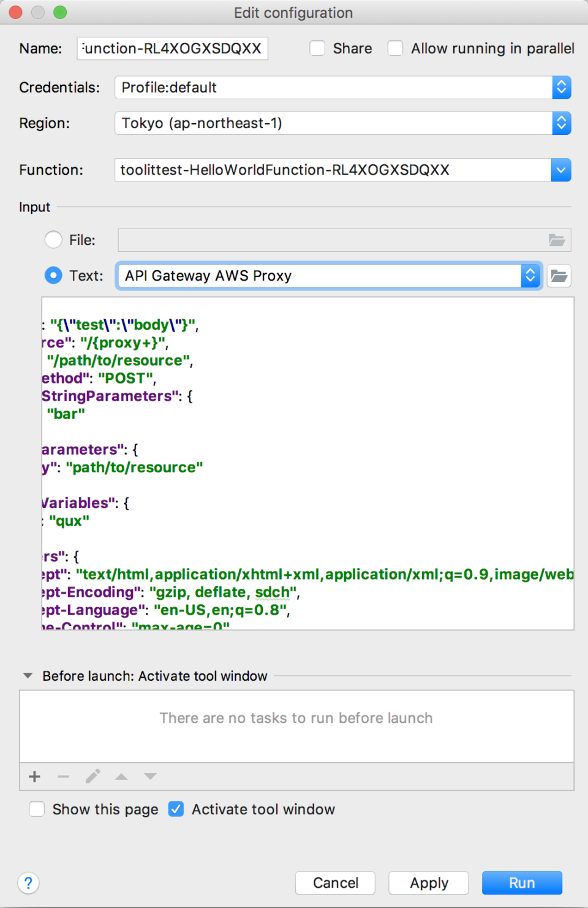Uncheck Activate tool window checkbox

tap(176, 809)
